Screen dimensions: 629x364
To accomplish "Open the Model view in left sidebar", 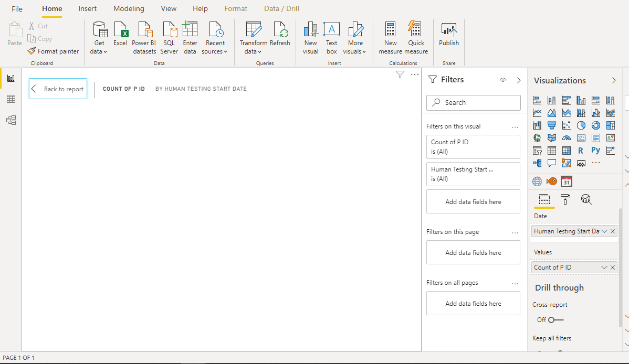I will pos(11,120).
